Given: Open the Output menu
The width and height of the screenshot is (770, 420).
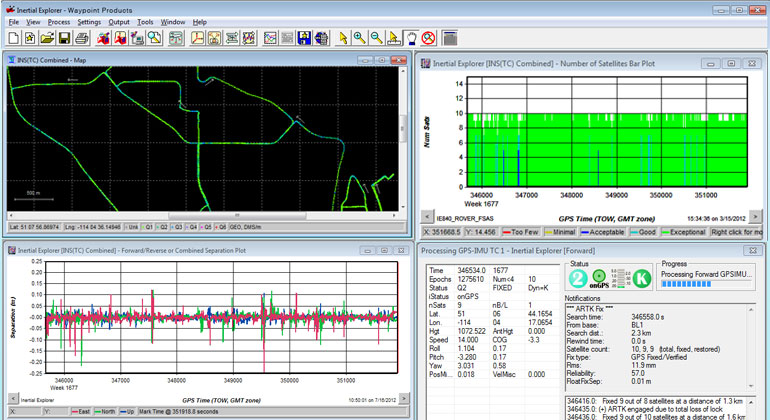Looking at the screenshot, I should [119, 22].
